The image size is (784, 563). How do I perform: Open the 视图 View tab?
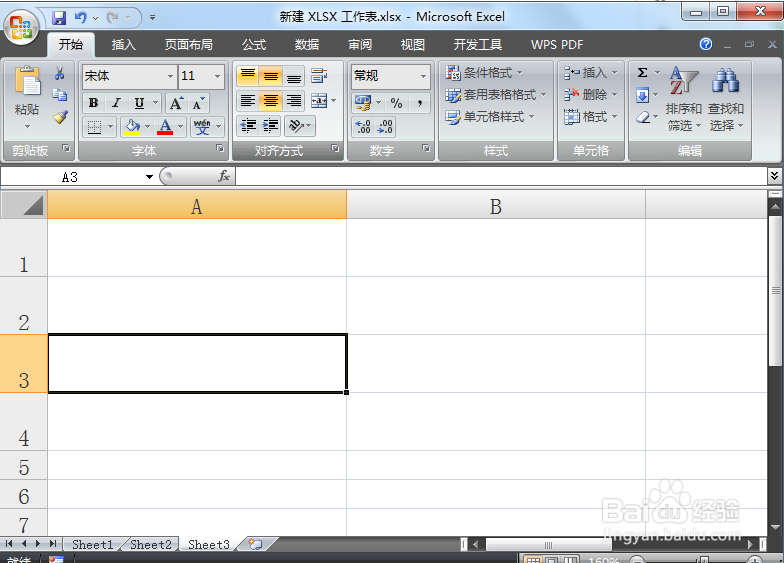412,45
